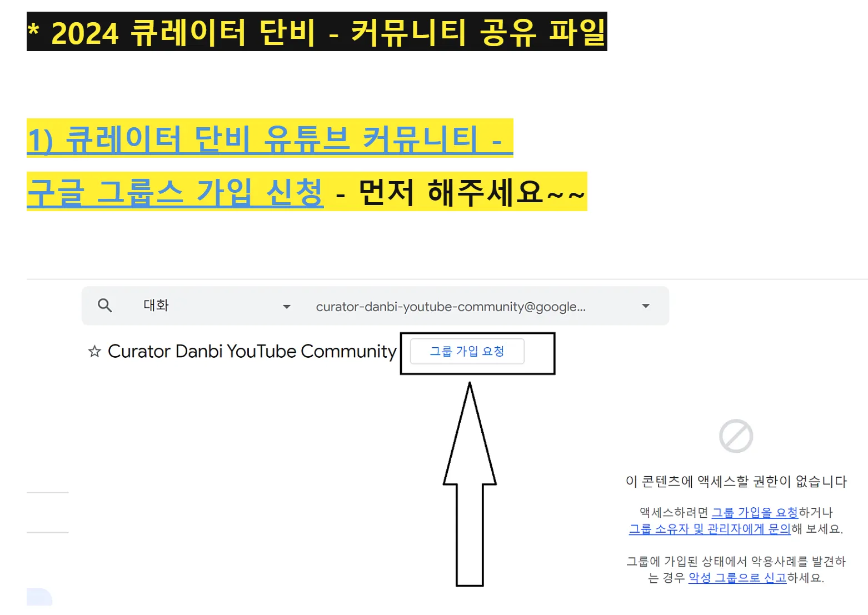The width and height of the screenshot is (868, 615).
Task: Follow the 그룹 가입을 요청 link
Action: [756, 512]
